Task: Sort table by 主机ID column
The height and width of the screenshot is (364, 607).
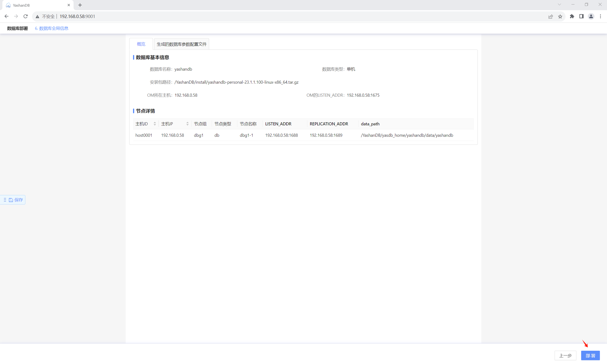Action: (155, 124)
